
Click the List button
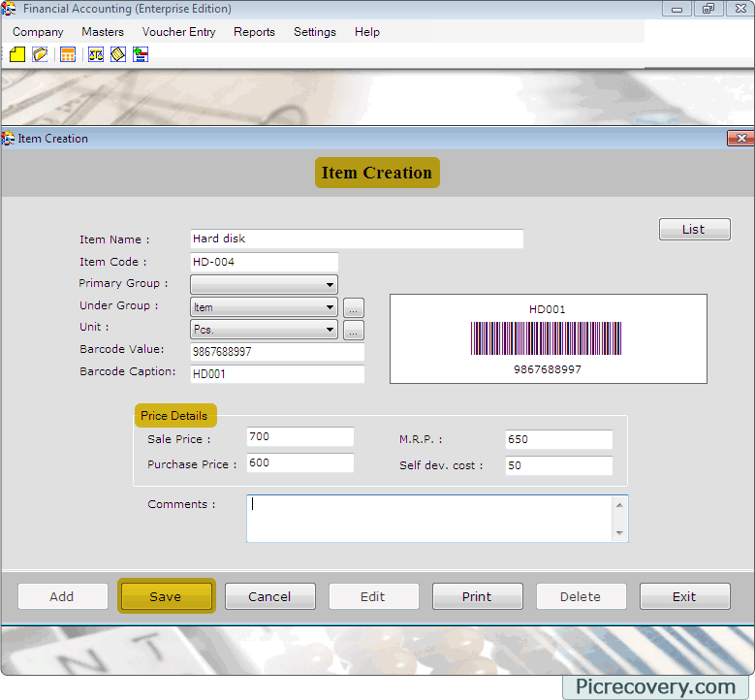click(694, 230)
